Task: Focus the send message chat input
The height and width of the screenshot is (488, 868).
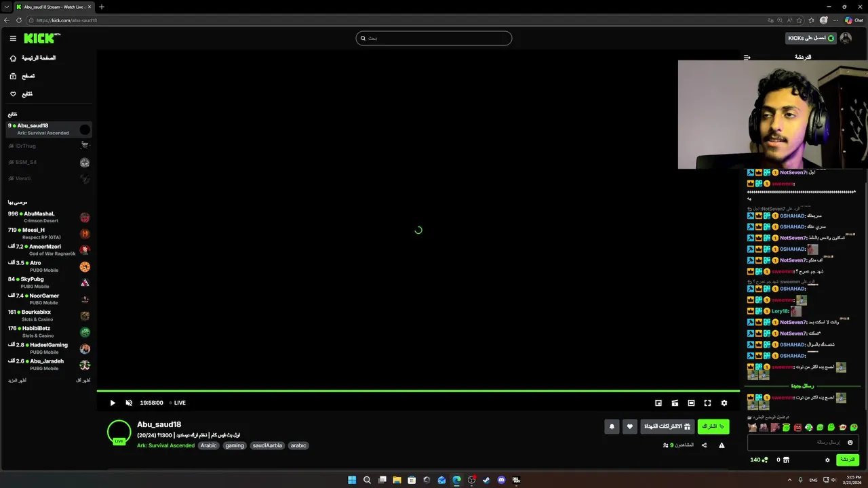Action: click(x=804, y=443)
